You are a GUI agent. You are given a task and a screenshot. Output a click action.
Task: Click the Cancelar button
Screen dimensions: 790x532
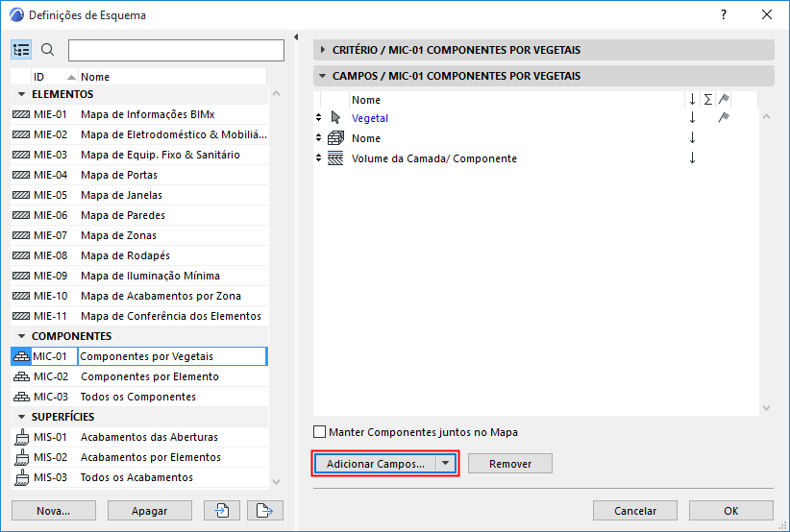[x=635, y=510]
